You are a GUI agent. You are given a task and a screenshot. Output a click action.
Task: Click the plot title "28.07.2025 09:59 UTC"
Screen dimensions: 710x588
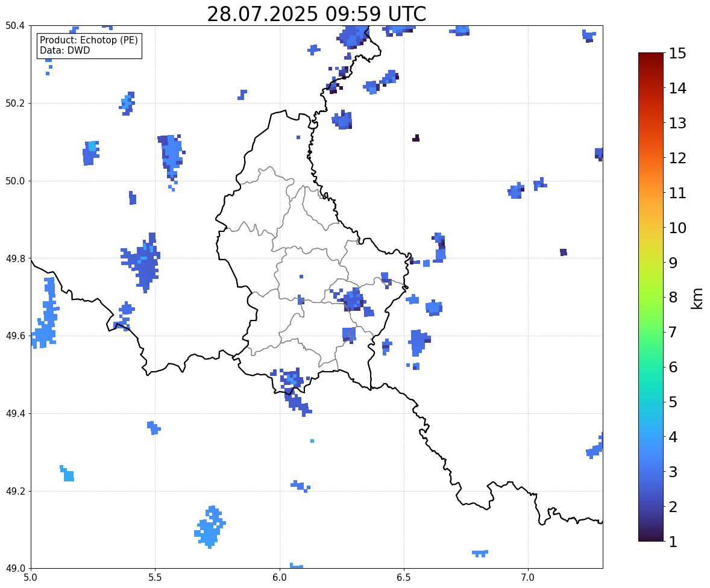pyautogui.click(x=316, y=14)
